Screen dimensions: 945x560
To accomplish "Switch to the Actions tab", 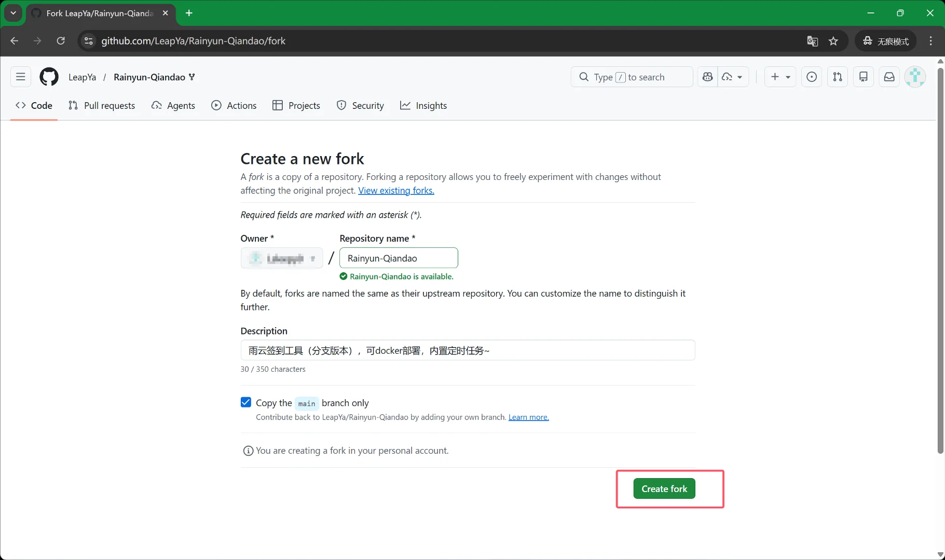I will 234,106.
